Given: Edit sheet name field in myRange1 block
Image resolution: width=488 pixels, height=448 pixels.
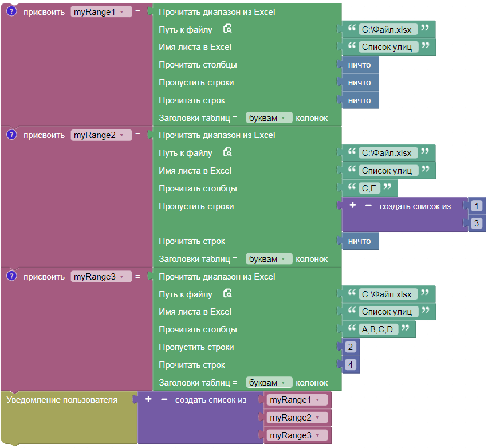Looking at the screenshot, I should point(388,47).
